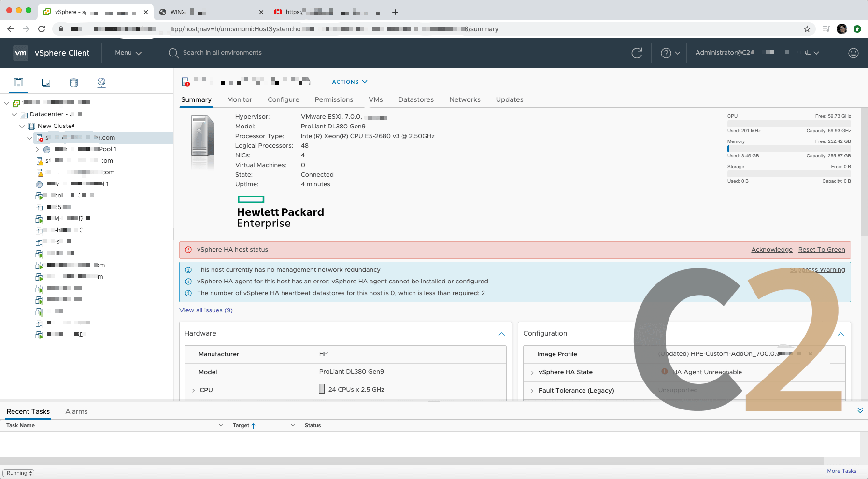Expand the CPU hardware row
Screen dimensions: 868x479
(194, 390)
